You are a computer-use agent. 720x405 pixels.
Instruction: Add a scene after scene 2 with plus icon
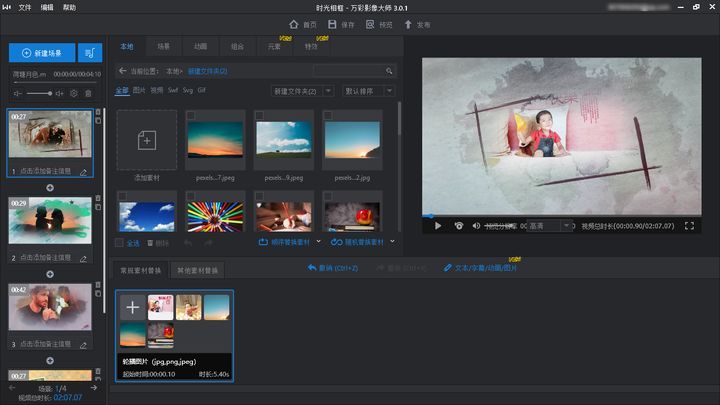click(50, 274)
